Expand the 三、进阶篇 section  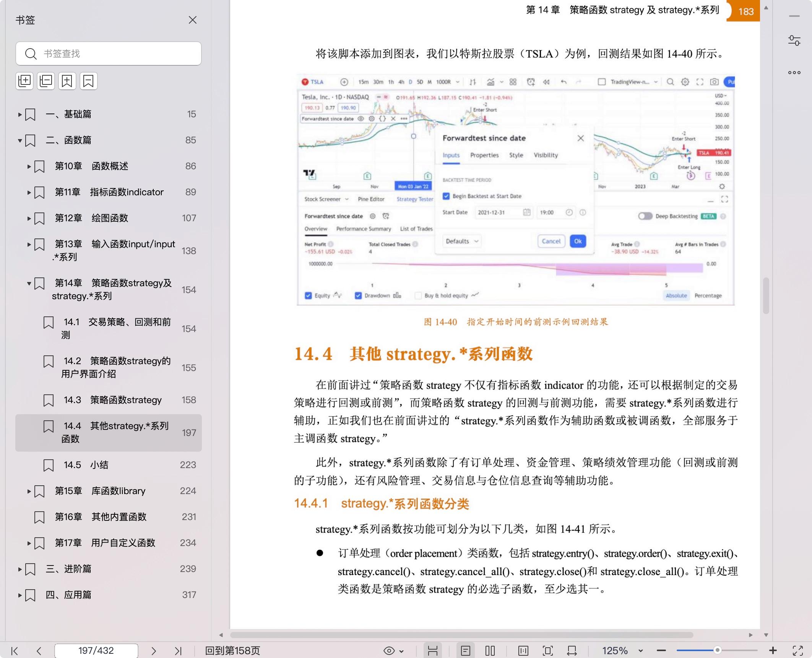pyautogui.click(x=19, y=569)
